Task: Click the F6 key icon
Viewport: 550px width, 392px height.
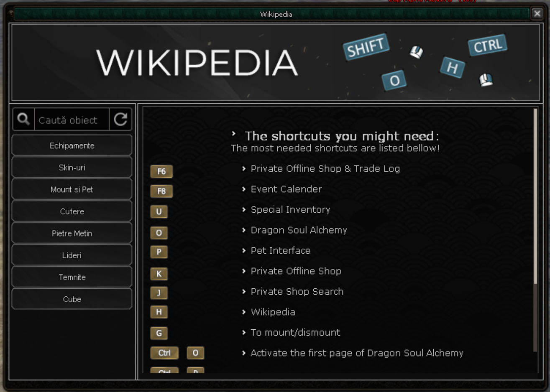Action: (161, 171)
